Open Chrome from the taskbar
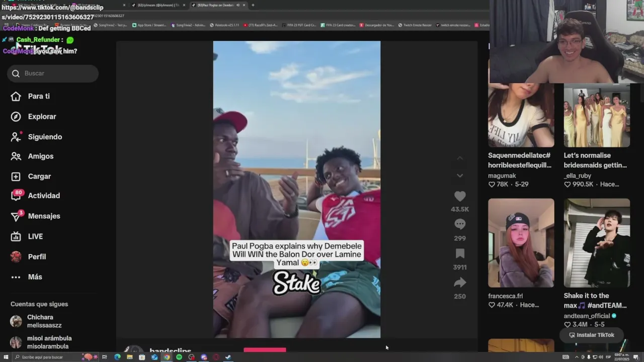 pos(167,357)
